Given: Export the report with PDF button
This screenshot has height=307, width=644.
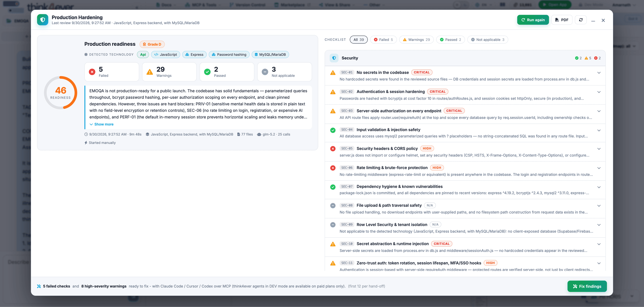Looking at the screenshot, I should click(562, 20).
